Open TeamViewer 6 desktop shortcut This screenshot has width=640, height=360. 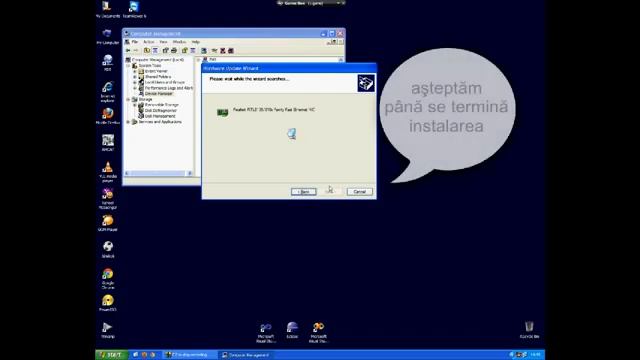pyautogui.click(x=134, y=9)
